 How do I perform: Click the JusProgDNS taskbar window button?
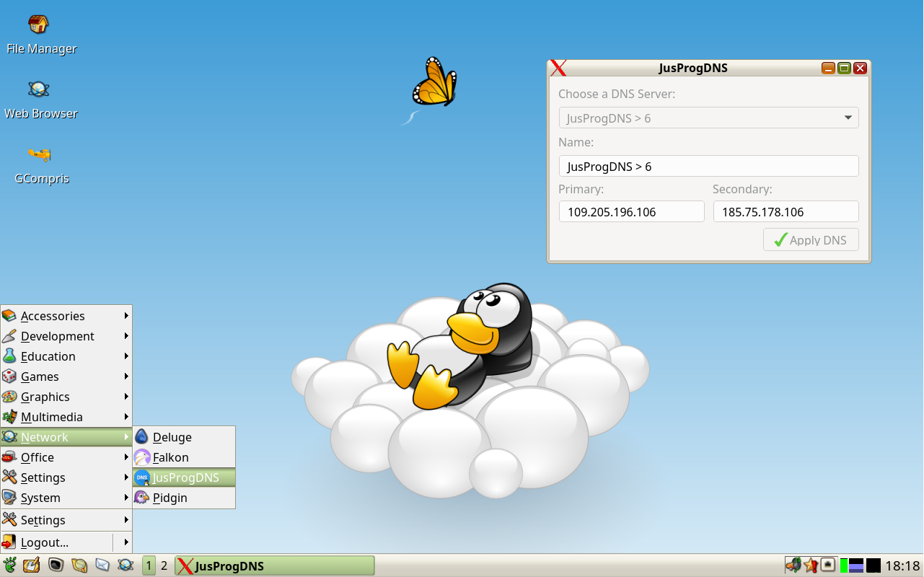(x=275, y=565)
